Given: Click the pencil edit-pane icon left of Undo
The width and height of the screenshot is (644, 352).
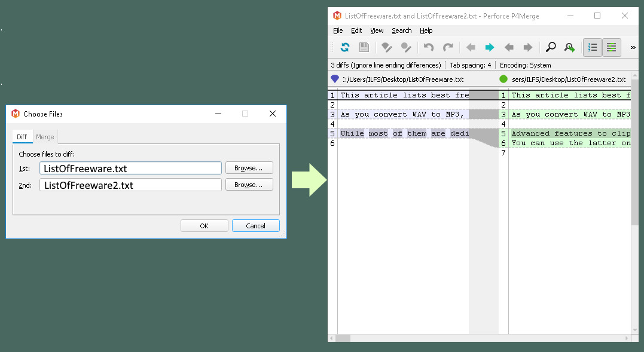Looking at the screenshot, I should point(406,48).
